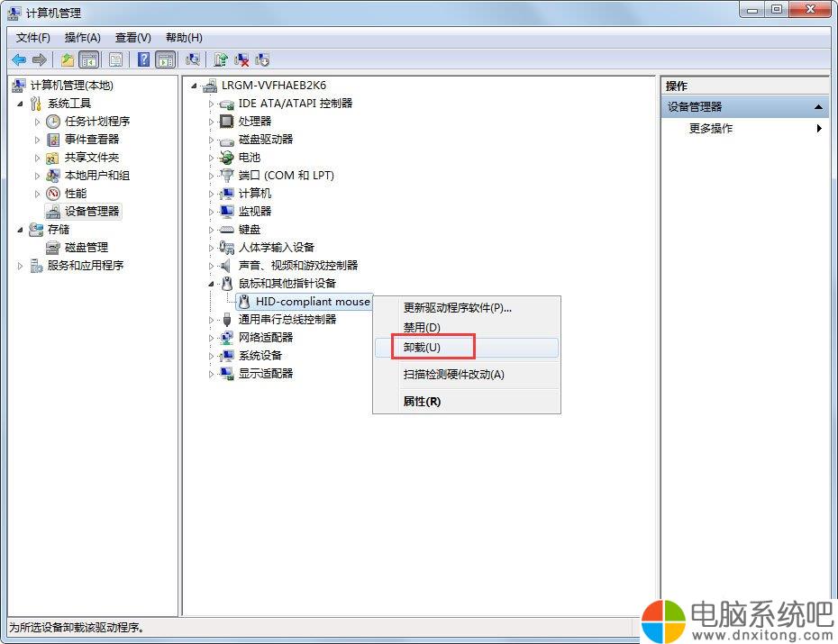Select the 事件查看器 icon
Viewport: 838px width, 644px height.
(53, 140)
